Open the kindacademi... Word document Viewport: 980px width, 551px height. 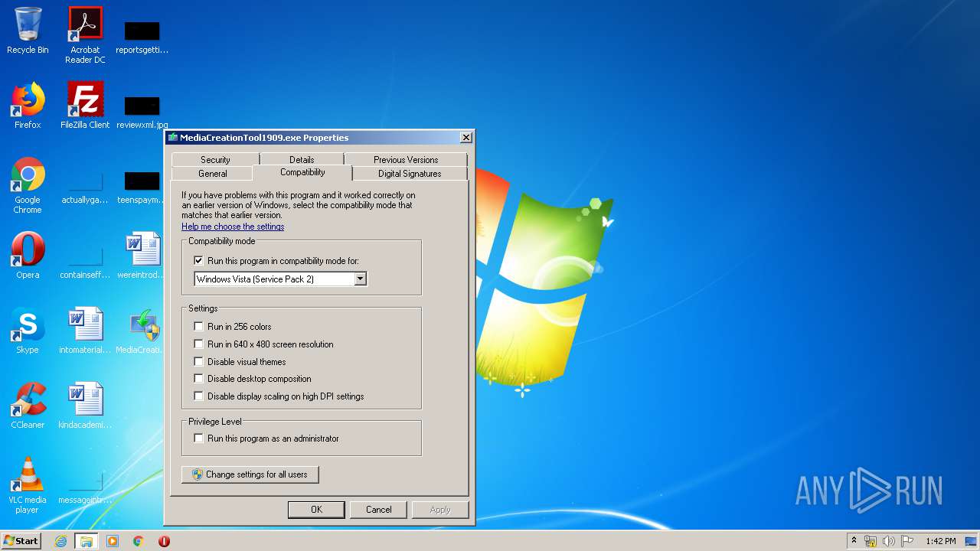point(85,406)
